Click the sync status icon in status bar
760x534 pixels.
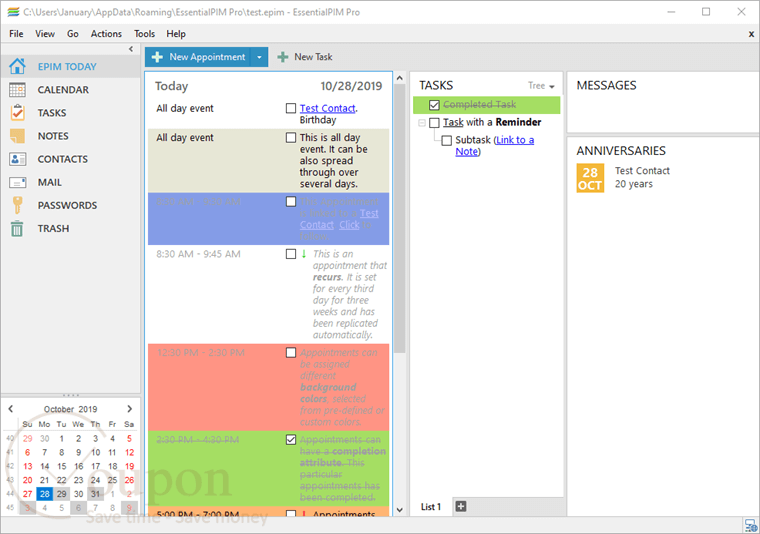pyautogui.click(x=751, y=525)
